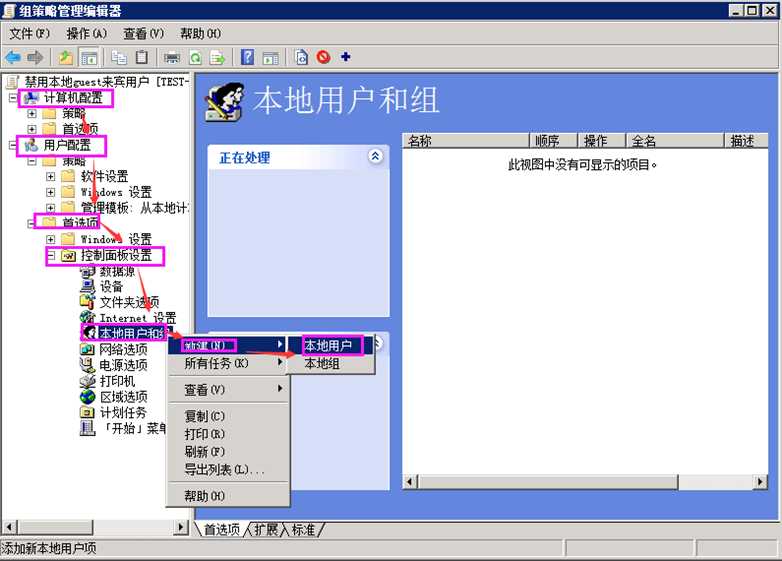Choose 帮助(H) in context menu
Image resolution: width=782 pixels, height=561 pixels.
click(228, 496)
